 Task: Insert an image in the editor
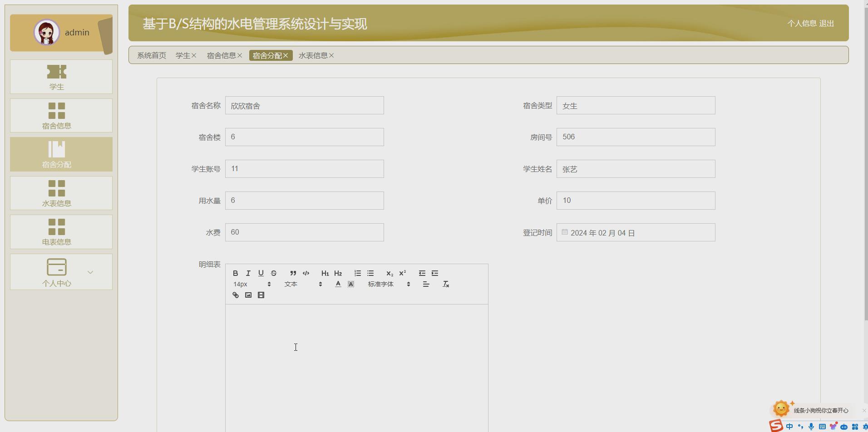tap(248, 295)
